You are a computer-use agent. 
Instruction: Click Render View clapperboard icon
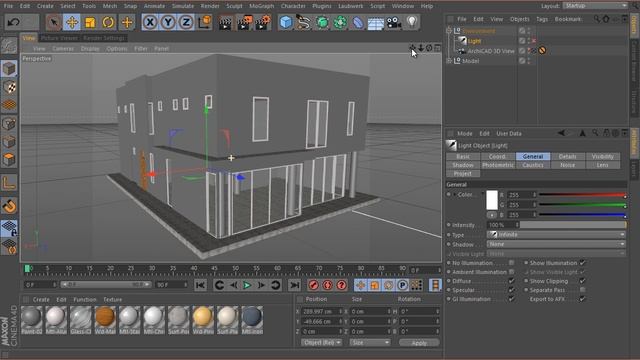[225, 22]
